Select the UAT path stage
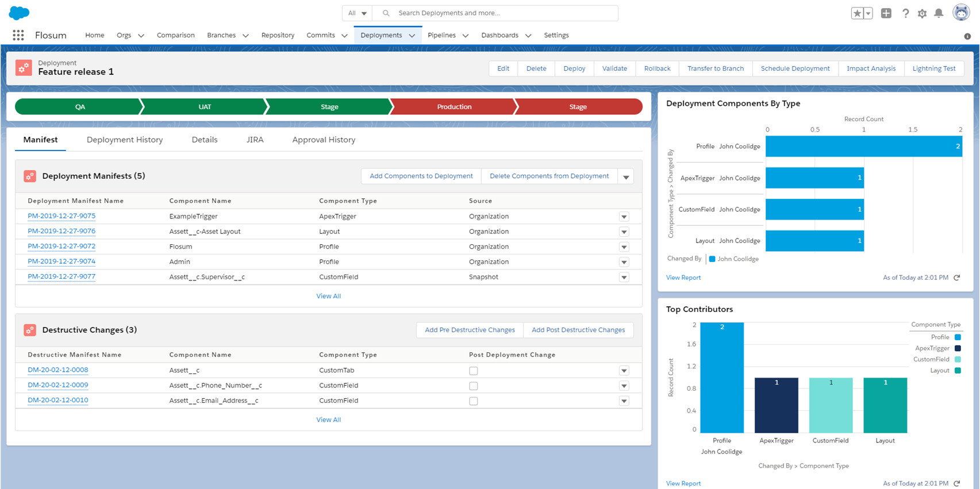Viewport: 980px width, 489px height. [x=205, y=107]
